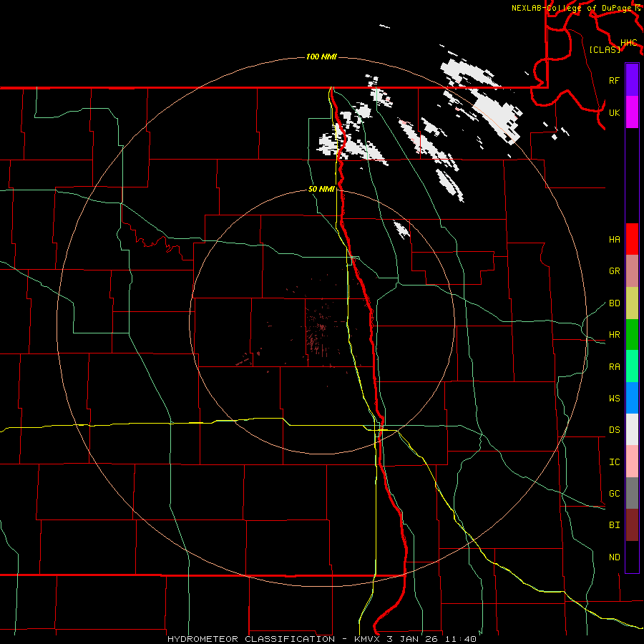Select the GR legend color block
The image size is (644, 644).
pyautogui.click(x=632, y=271)
